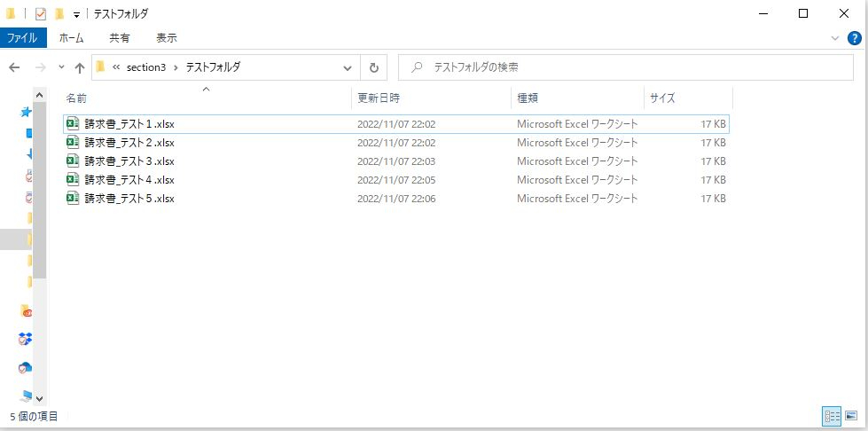Click the Properties icon in quick access toolbar

pyautogui.click(x=41, y=13)
